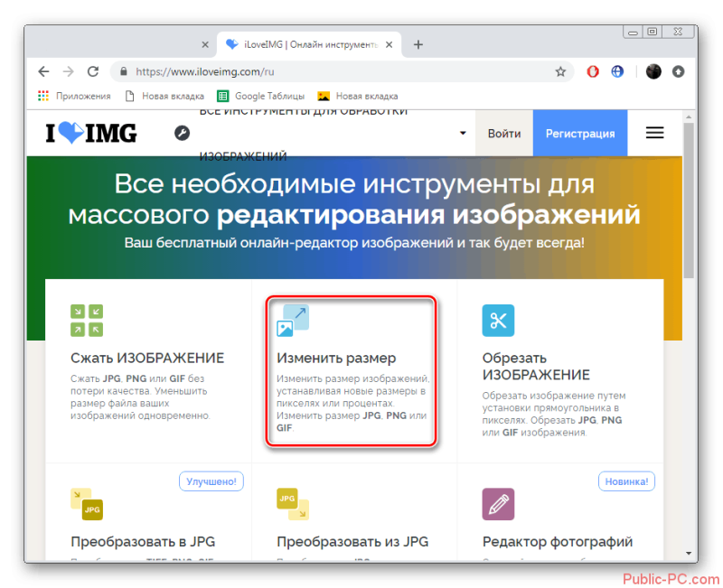This screenshot has width=723, height=588.
Task: Go back with the browser back arrow
Action: [43, 71]
